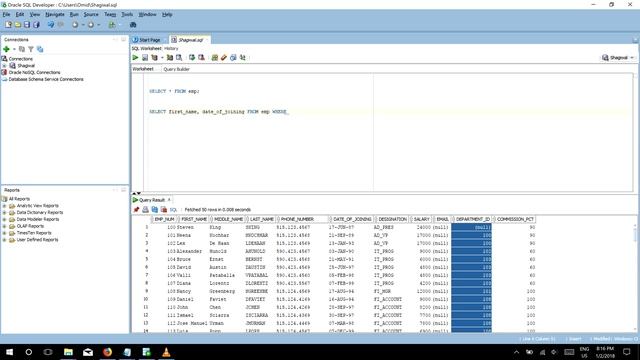
Task: Open Firefox from the taskbar
Action: pyautogui.click(x=107, y=352)
